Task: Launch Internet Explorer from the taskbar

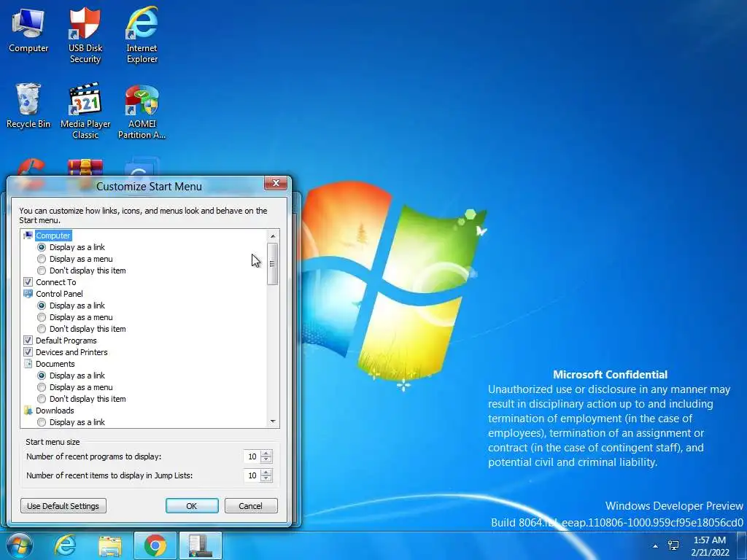Action: pyautogui.click(x=65, y=545)
